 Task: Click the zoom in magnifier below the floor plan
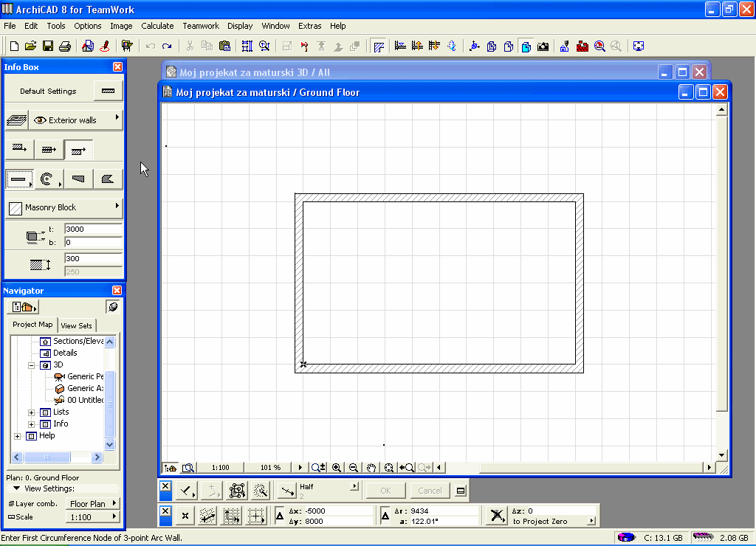[337, 468]
